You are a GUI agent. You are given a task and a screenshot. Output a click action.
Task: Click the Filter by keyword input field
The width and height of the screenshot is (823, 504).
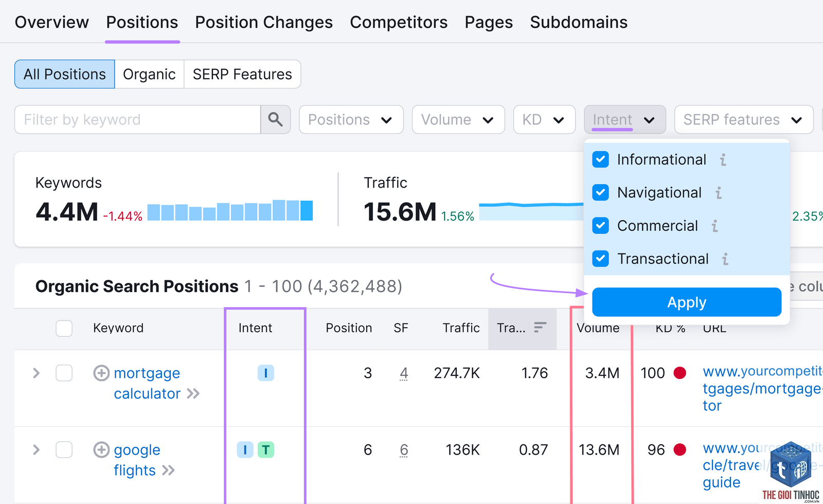click(137, 119)
